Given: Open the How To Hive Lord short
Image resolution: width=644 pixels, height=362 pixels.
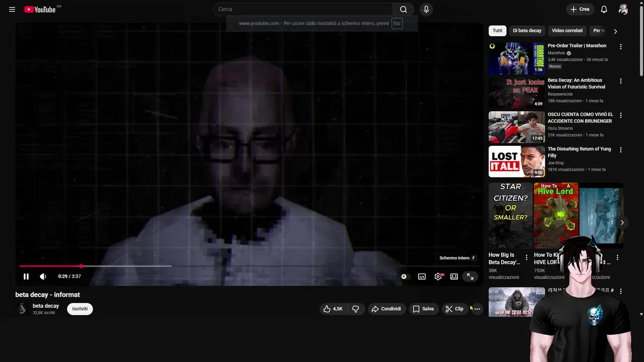Looking at the screenshot, I should (x=555, y=215).
